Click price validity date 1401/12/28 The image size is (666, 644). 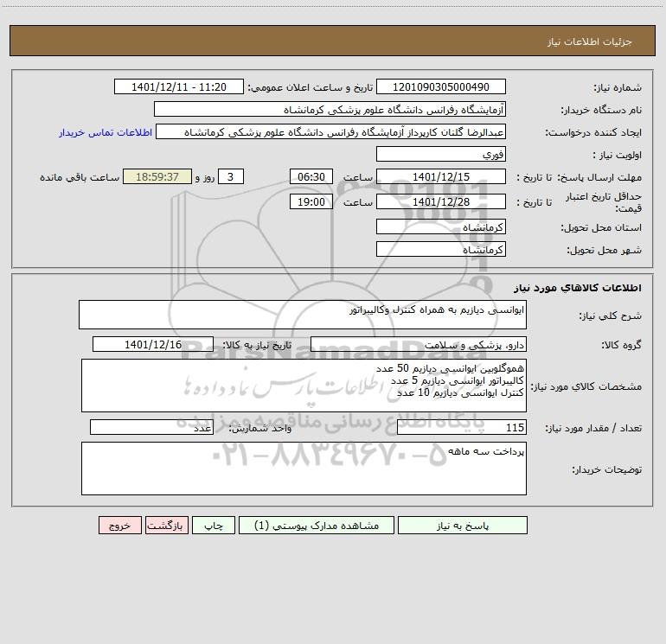441,201
